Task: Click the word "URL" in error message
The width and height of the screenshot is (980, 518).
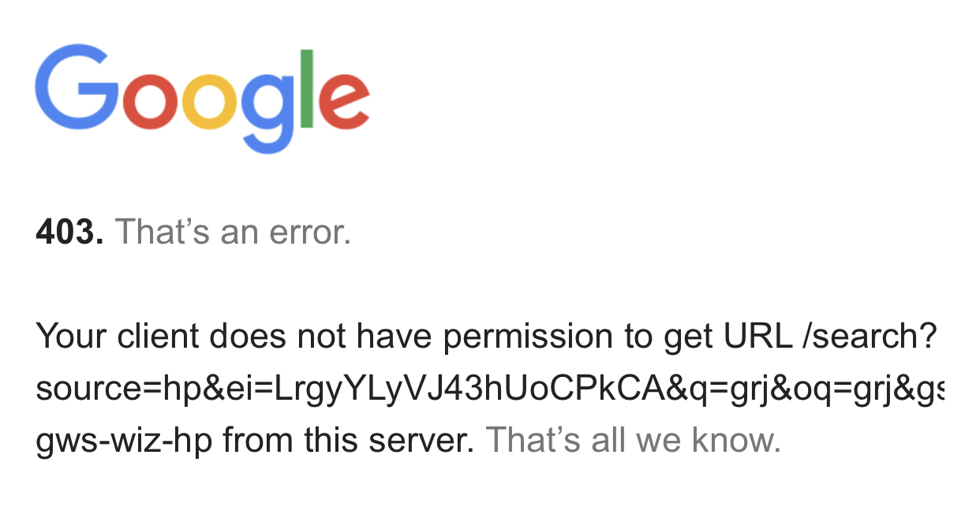Action: 757,337
